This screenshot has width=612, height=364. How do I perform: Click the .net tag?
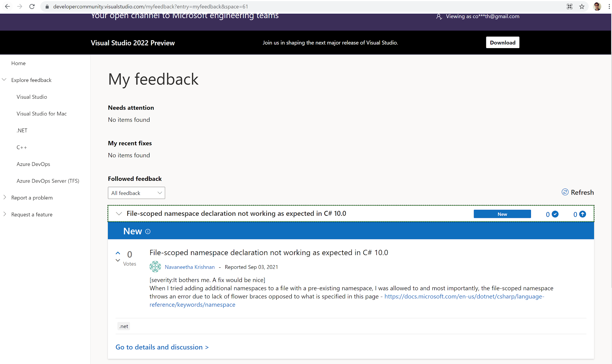[124, 326]
